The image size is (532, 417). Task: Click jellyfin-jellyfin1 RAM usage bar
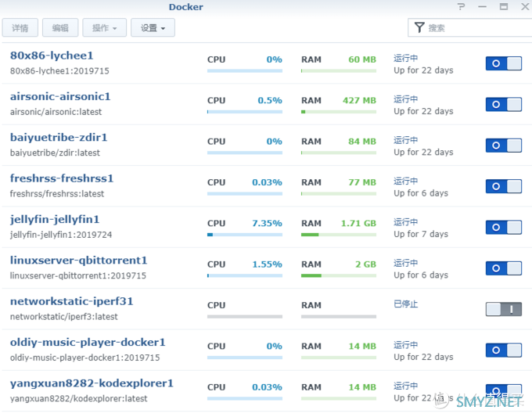[339, 235]
